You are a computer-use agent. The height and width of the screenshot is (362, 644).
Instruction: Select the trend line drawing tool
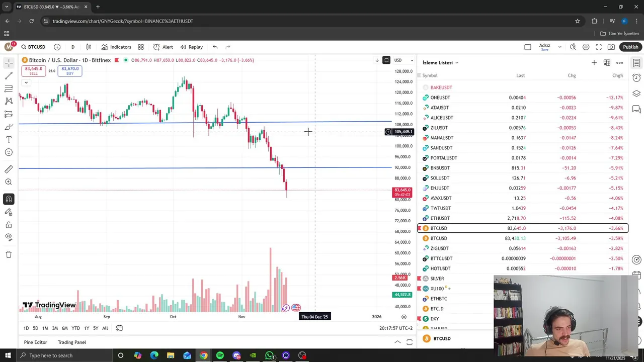coord(9,76)
